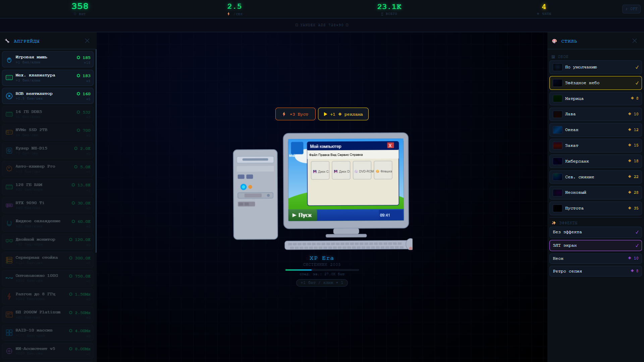
Task: Close the Апгрейды panel
Action: (87, 41)
